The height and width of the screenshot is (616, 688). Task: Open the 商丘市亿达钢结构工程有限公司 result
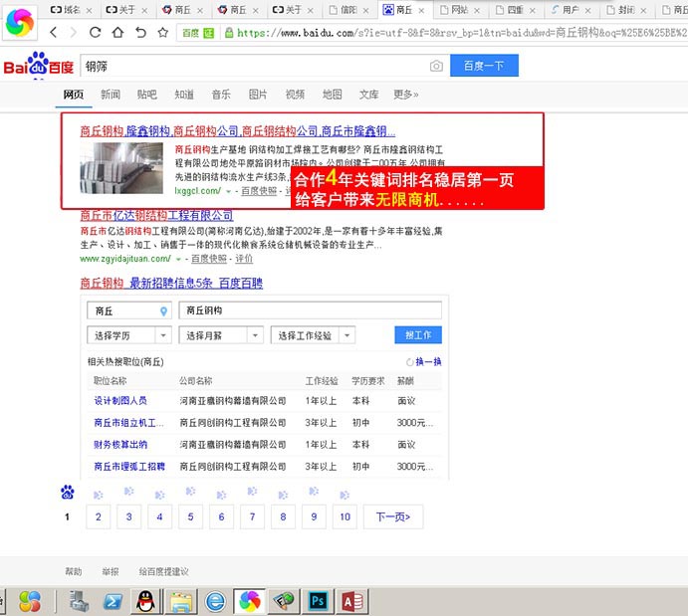(156, 216)
